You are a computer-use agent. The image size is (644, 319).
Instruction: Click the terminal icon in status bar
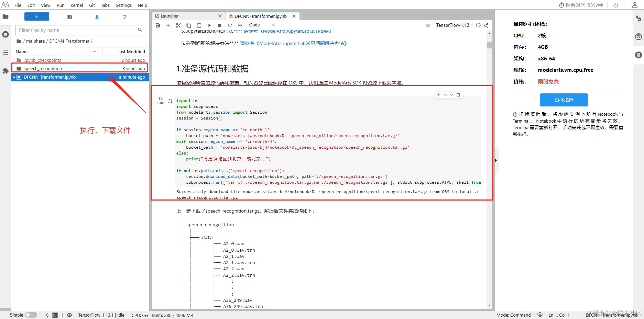(55, 315)
